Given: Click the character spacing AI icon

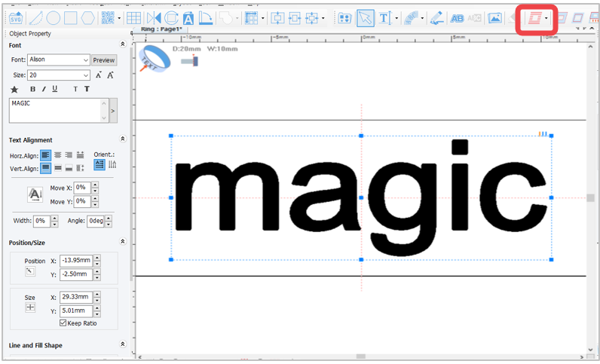Looking at the screenshot, I should [x=35, y=194].
